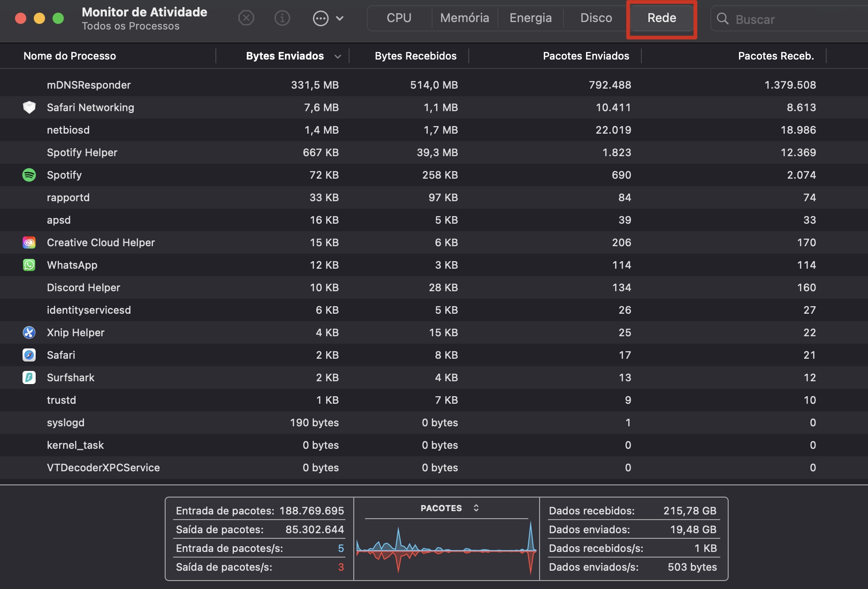Screen dimensions: 868x589
Task: Open the Energia tab
Action: pos(530,18)
